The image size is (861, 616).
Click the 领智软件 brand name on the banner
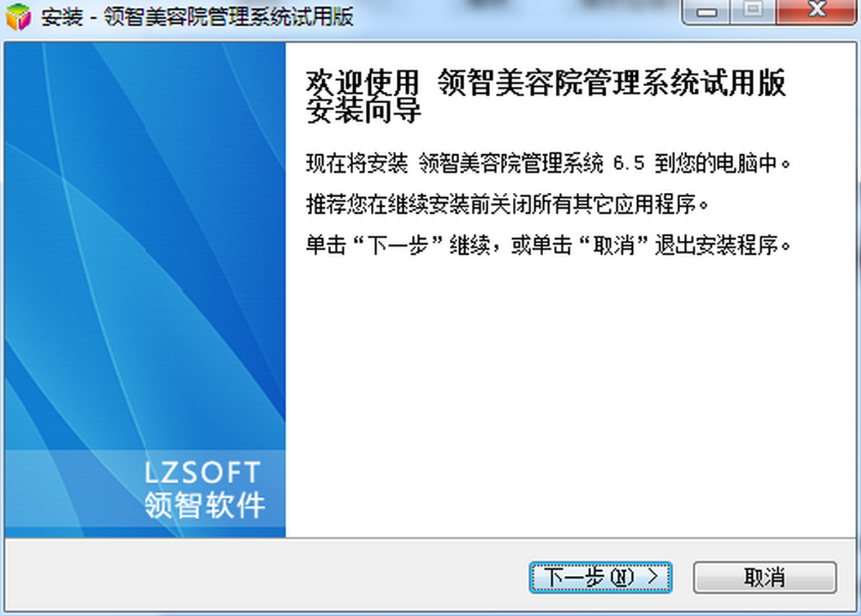tap(204, 505)
